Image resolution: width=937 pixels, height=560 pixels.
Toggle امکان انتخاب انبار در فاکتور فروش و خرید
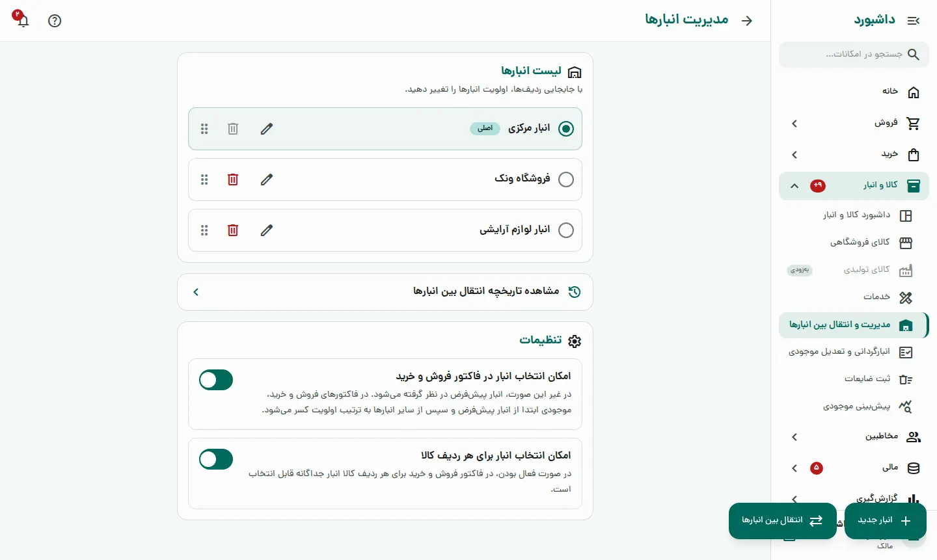pos(216,380)
